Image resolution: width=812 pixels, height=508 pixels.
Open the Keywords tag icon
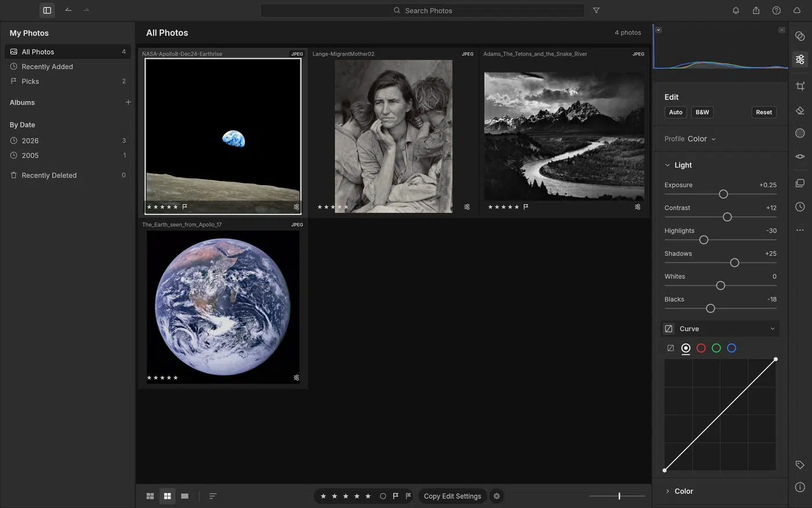pos(800,464)
